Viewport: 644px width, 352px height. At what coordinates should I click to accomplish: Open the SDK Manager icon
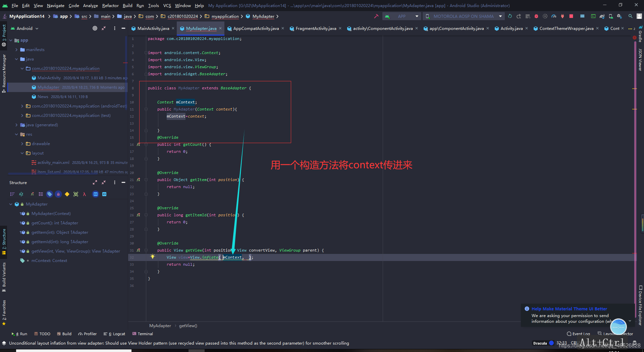619,16
